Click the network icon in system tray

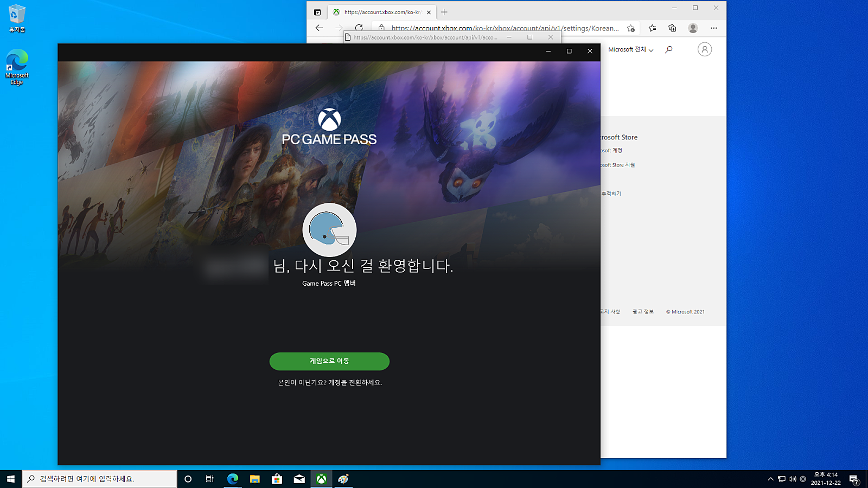[x=782, y=479]
